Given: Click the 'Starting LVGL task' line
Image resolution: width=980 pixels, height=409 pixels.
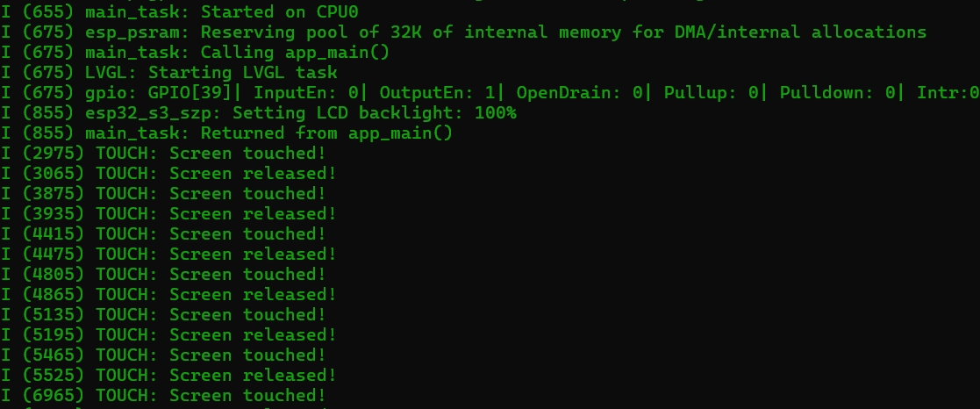Looking at the screenshot, I should point(168,73).
